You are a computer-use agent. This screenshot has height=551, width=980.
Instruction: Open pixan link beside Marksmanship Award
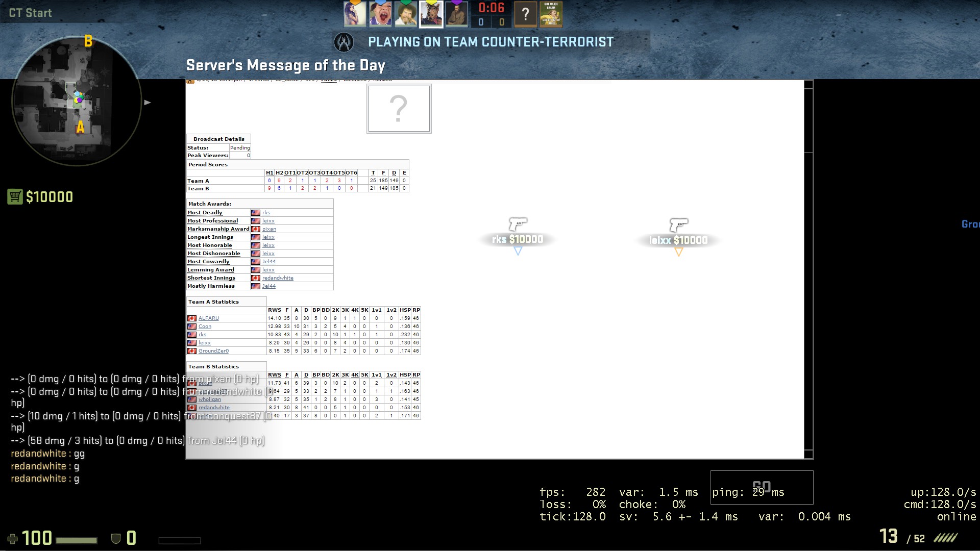(269, 229)
